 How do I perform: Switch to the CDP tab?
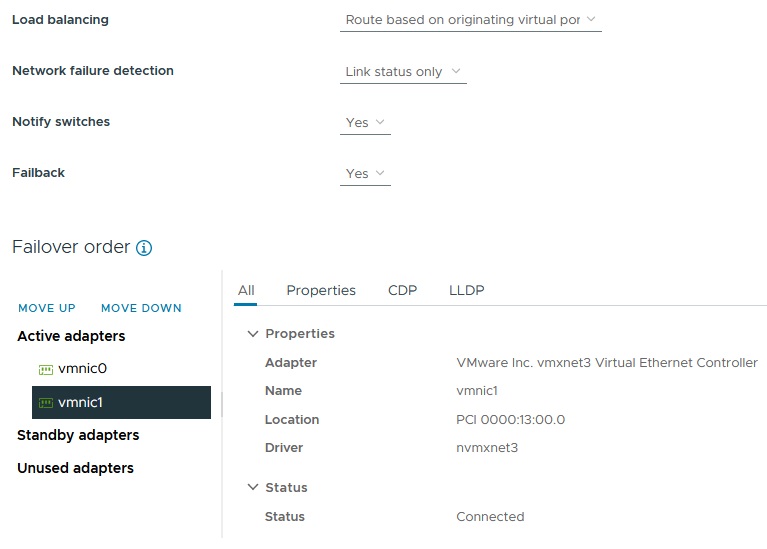[402, 291]
